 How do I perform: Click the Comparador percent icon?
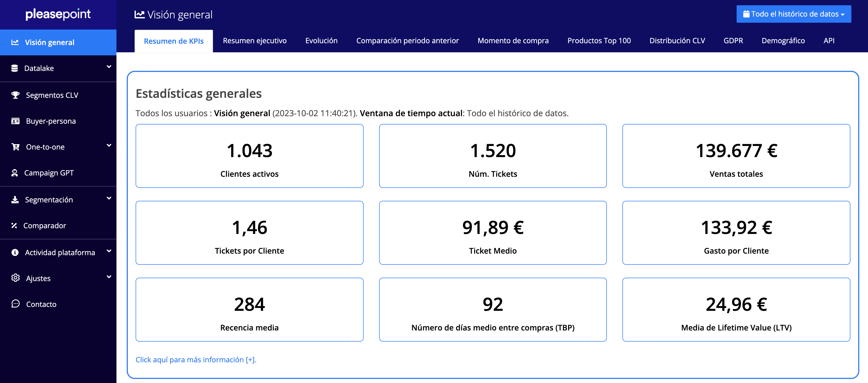(x=14, y=226)
